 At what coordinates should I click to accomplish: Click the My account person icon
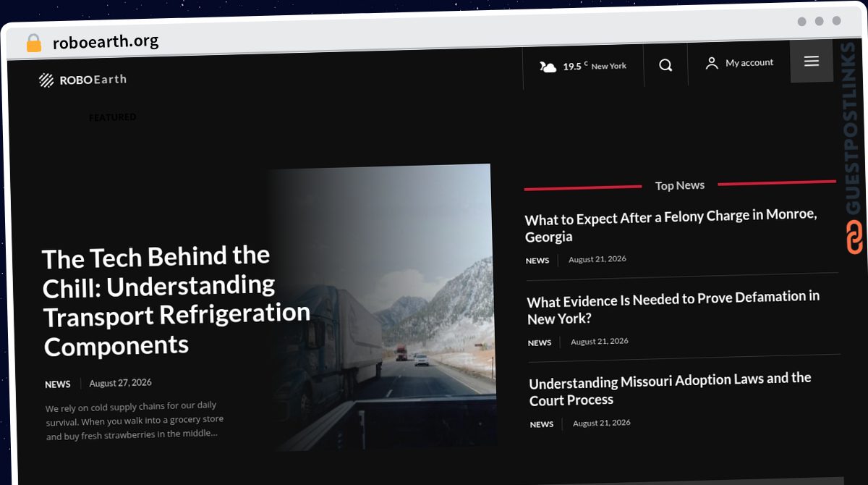tap(712, 63)
